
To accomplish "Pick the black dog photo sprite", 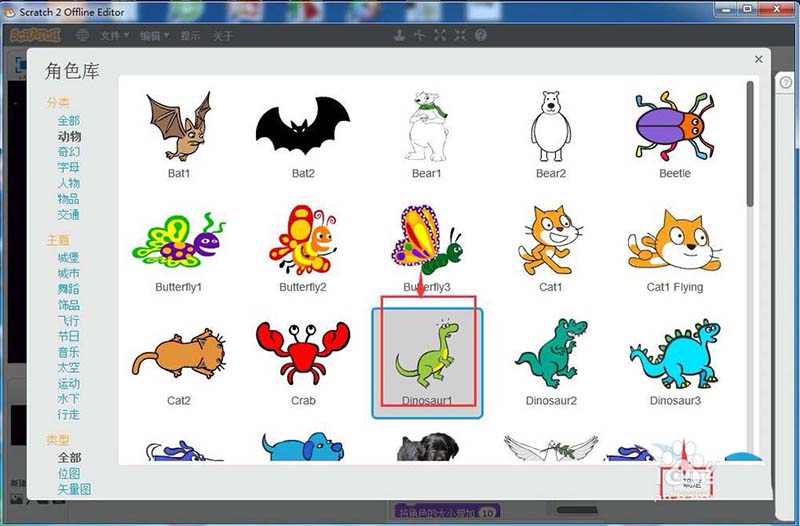I will click(x=427, y=447).
